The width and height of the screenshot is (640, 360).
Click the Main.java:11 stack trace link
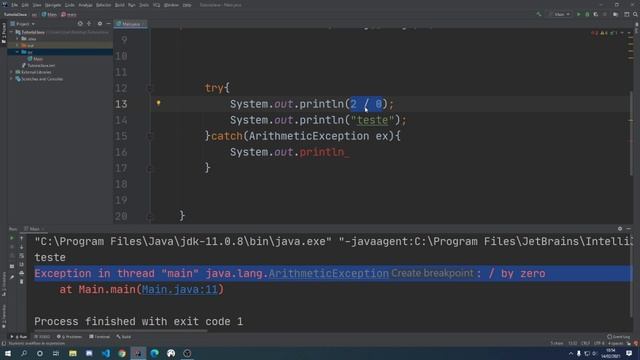[x=180, y=289]
